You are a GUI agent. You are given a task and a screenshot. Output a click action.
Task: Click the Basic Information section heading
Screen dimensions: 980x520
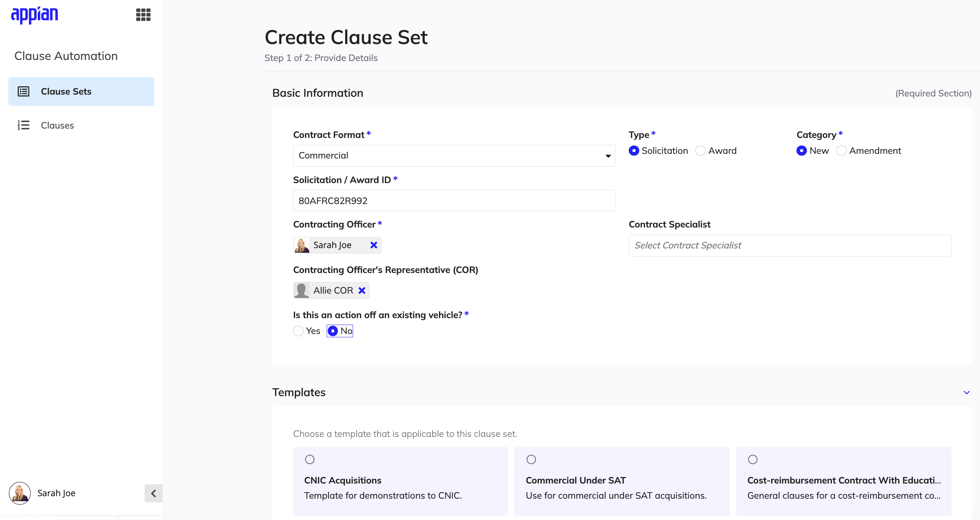pos(318,93)
